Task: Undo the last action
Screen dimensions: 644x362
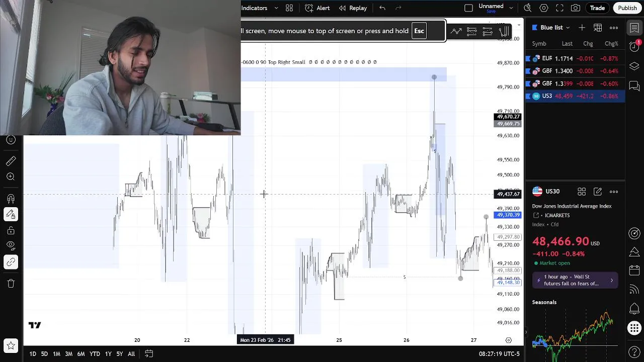Action: [382, 8]
